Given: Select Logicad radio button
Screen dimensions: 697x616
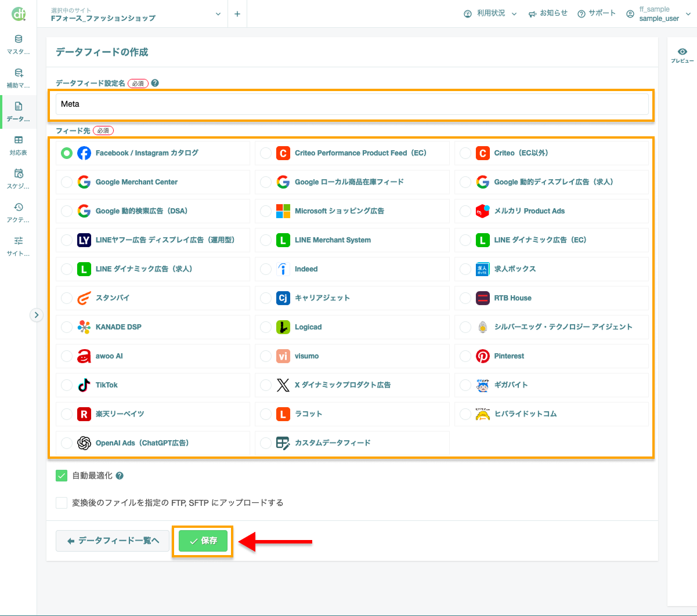Looking at the screenshot, I should pos(266,327).
